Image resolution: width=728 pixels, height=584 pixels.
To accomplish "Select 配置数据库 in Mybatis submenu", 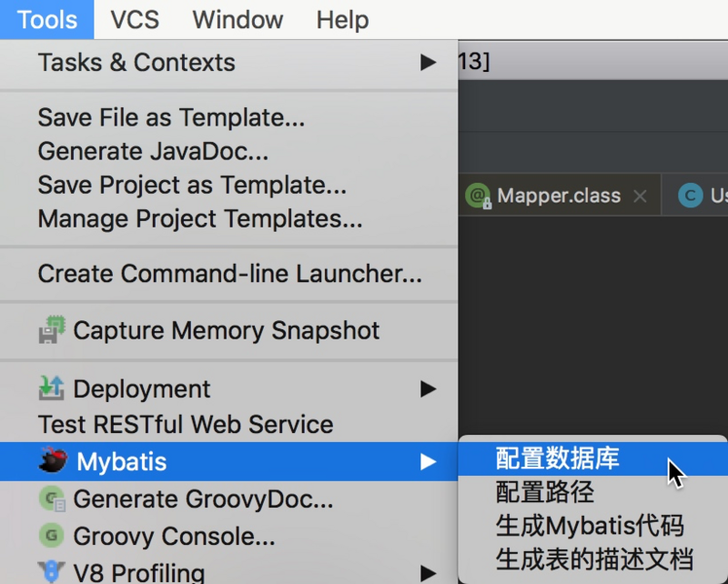I will [593, 458].
